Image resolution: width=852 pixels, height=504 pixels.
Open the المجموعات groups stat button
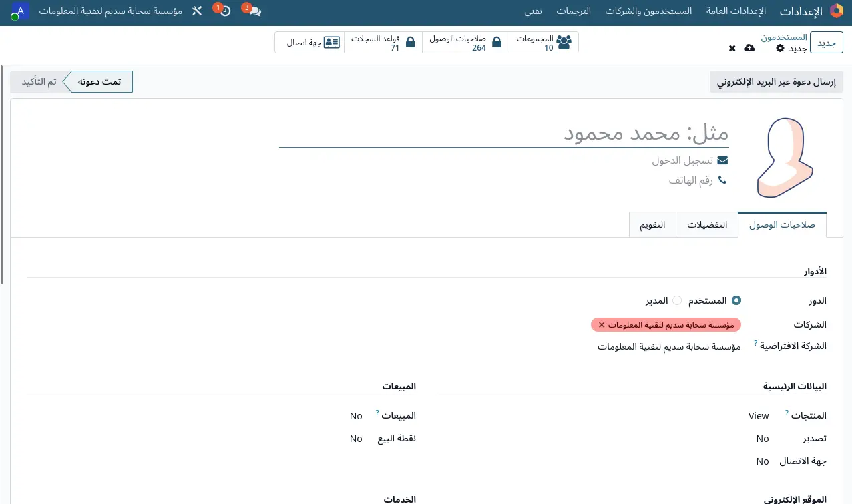[544, 43]
